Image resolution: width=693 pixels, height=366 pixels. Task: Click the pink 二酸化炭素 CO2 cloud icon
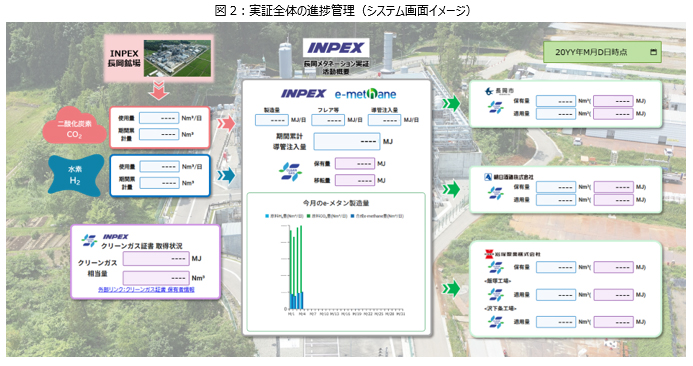[74, 126]
